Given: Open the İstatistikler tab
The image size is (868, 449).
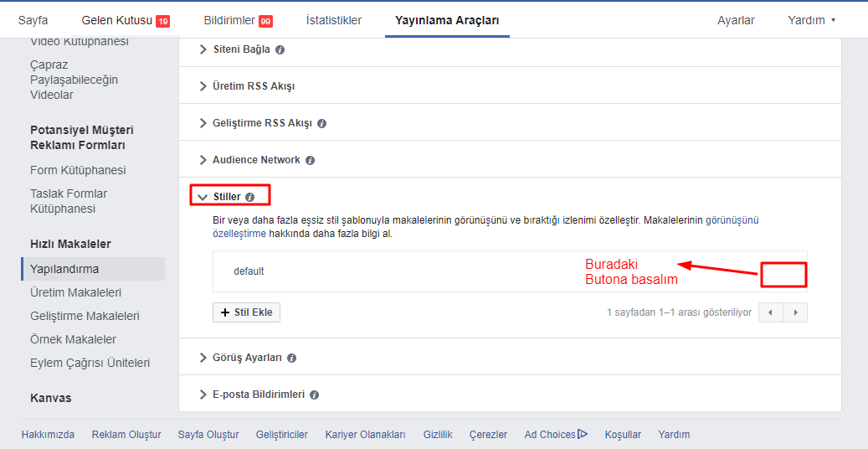Looking at the screenshot, I should point(334,20).
